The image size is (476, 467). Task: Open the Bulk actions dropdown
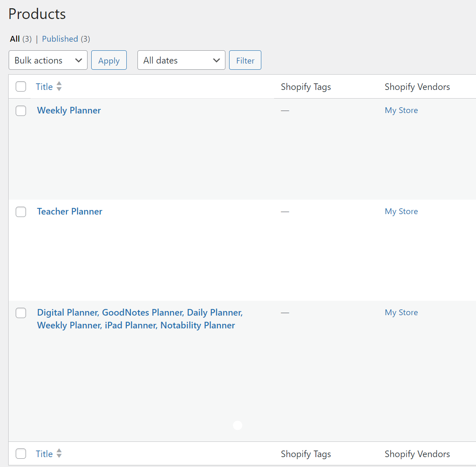point(48,60)
